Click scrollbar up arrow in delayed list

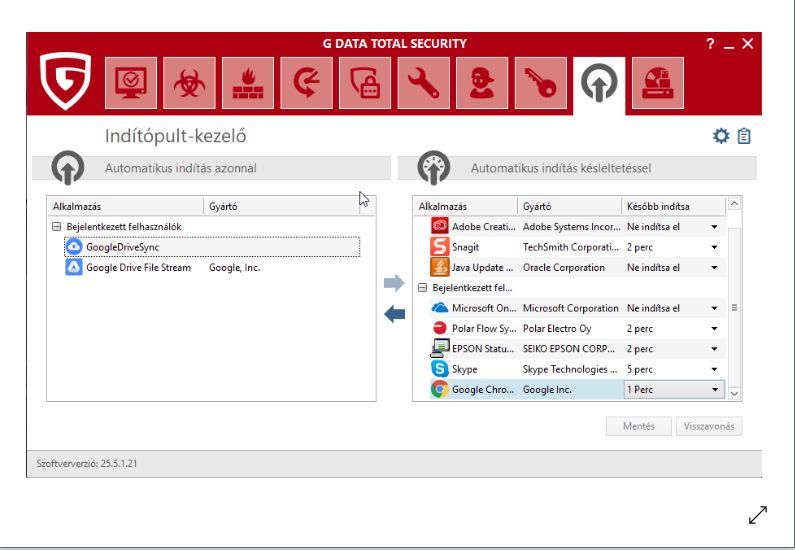coord(734,204)
